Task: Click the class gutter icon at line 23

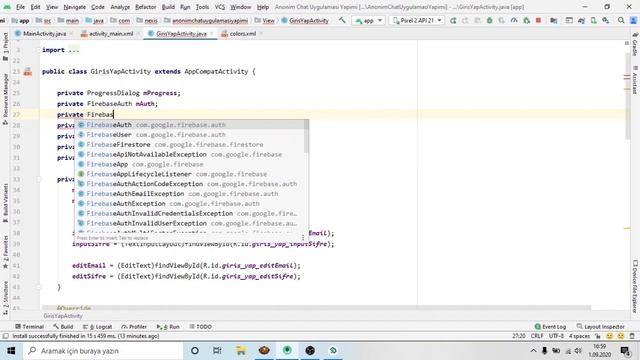Action: tap(28, 72)
